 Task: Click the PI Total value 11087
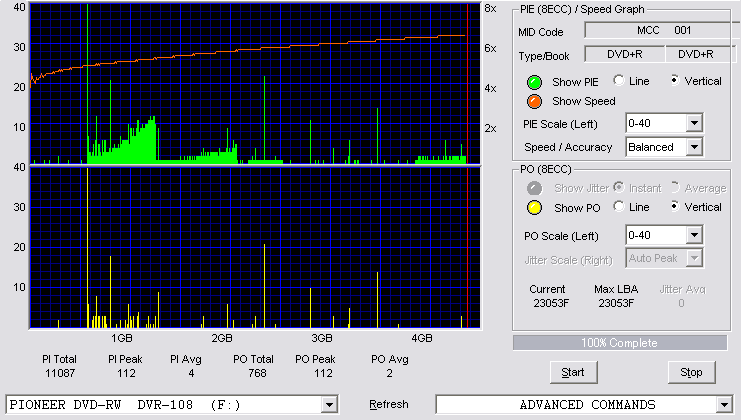pyautogui.click(x=60, y=374)
